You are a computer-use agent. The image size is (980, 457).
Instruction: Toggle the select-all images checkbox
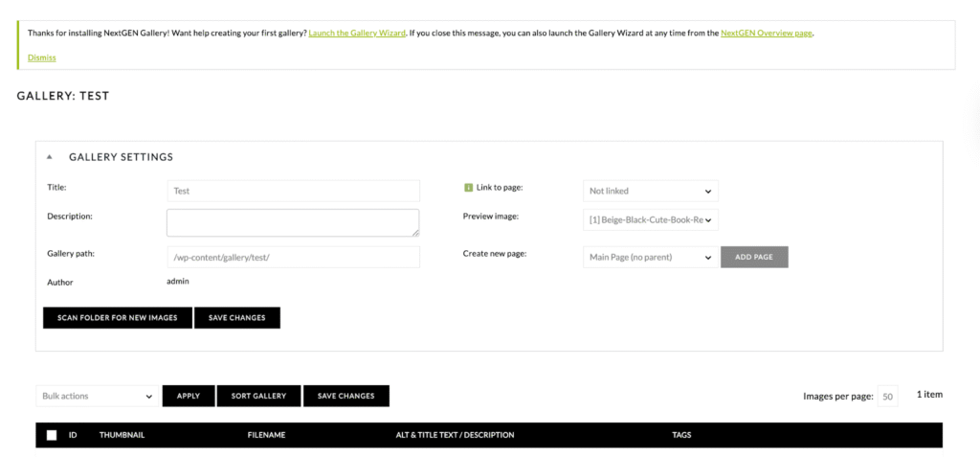tap(52, 435)
